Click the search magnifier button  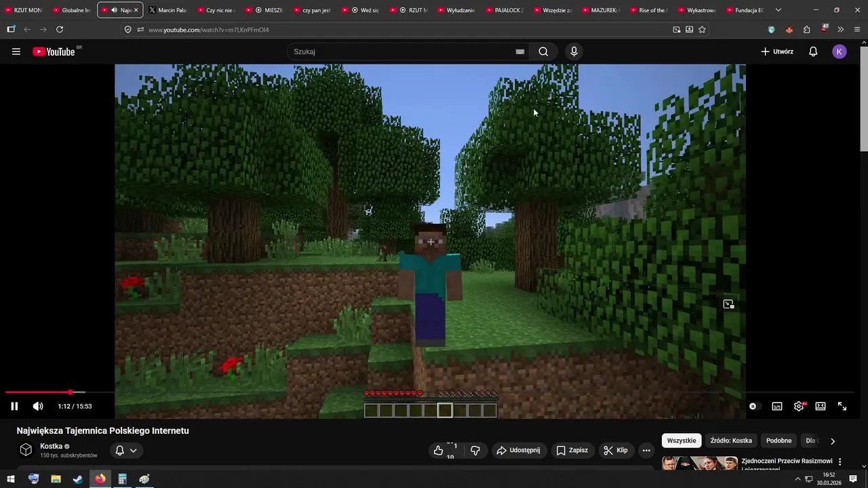click(x=543, y=52)
